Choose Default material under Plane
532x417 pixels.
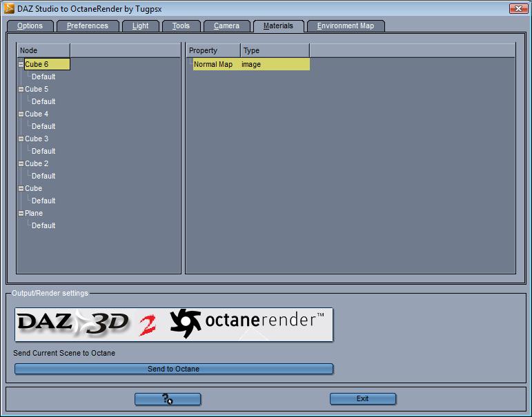(x=43, y=225)
